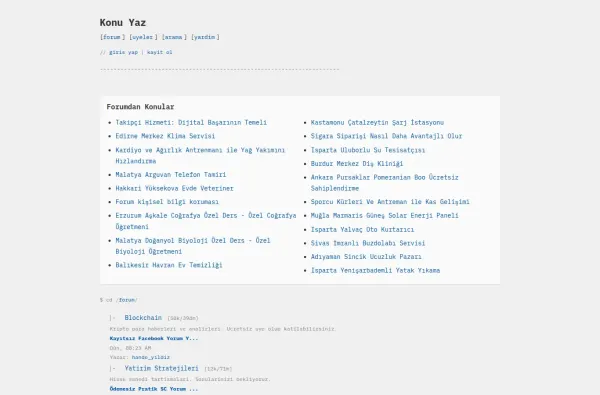Open Kayıtsız Facebook Yorum latest post
This screenshot has height=395, width=600.
coord(154,338)
